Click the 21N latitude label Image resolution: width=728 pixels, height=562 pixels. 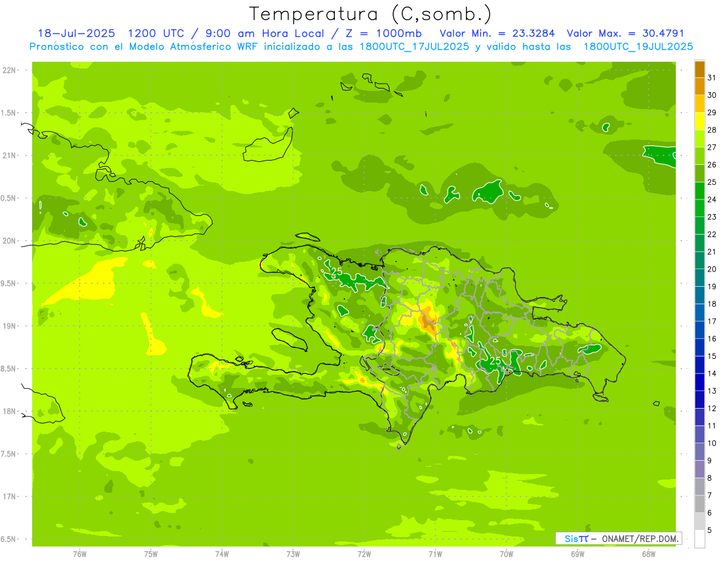pyautogui.click(x=8, y=156)
